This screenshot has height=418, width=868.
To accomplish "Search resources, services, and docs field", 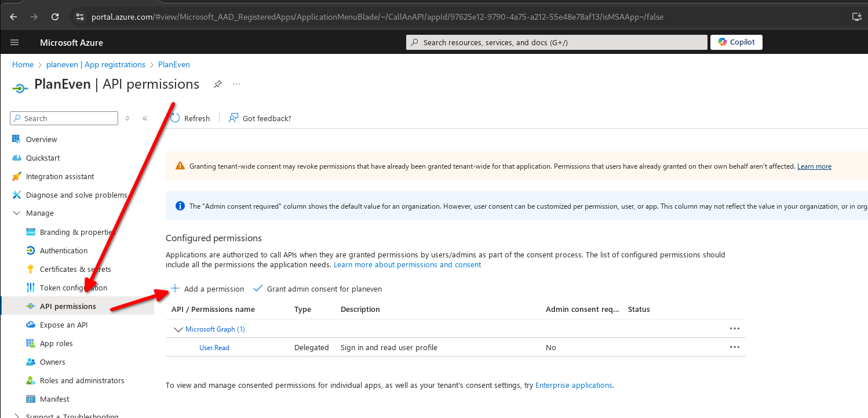I will click(x=556, y=42).
